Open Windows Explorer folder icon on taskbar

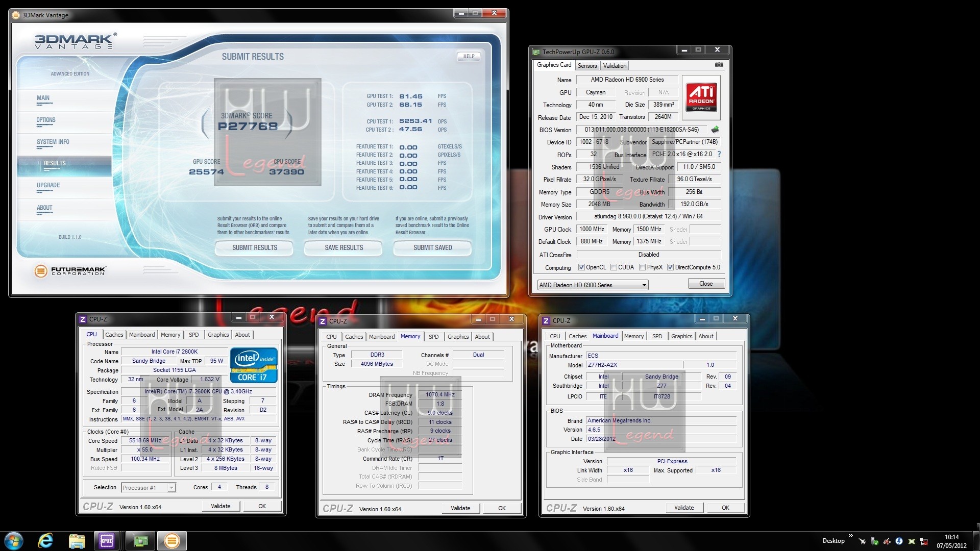tap(77, 541)
